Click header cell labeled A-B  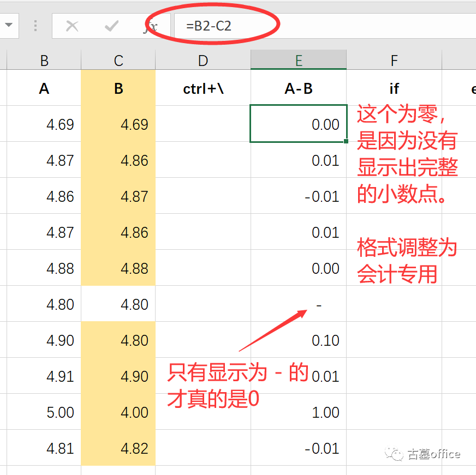point(299,88)
